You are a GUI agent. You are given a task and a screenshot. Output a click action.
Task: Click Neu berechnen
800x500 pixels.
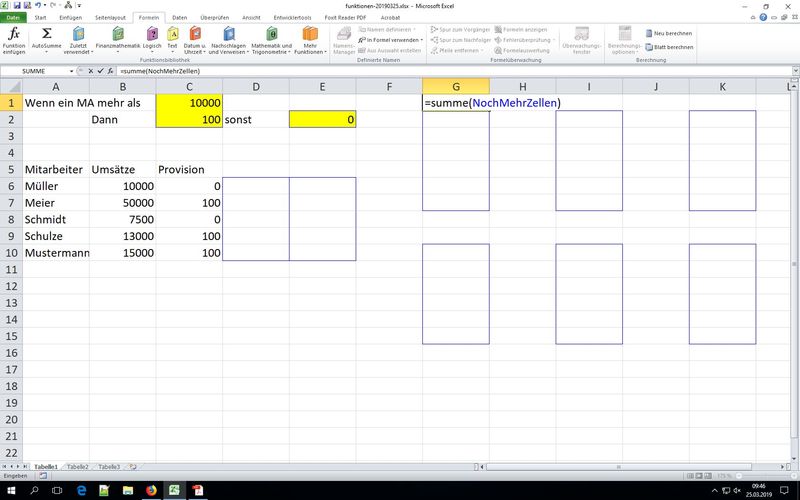[x=668, y=33]
